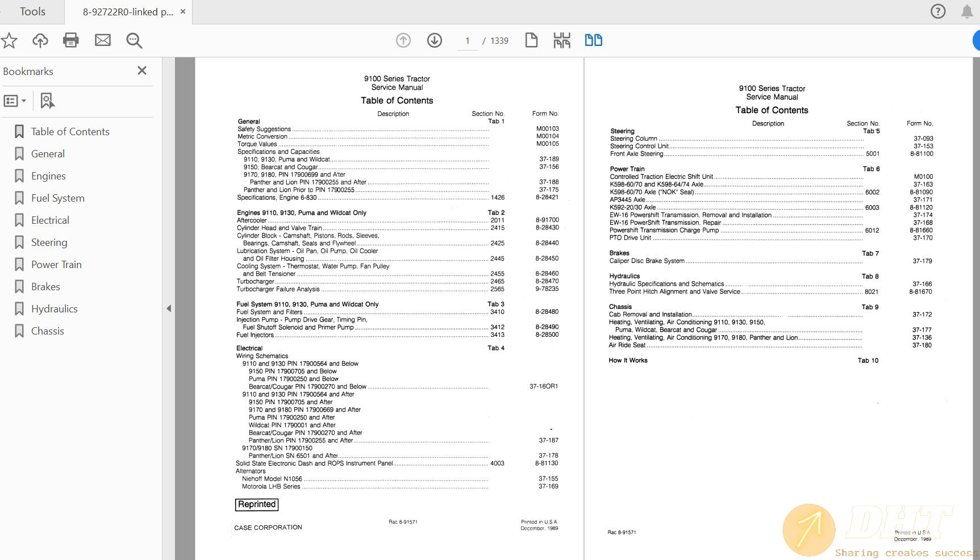The width and height of the screenshot is (980, 560).
Task: Open the Hydraulics bookmark
Action: (54, 309)
